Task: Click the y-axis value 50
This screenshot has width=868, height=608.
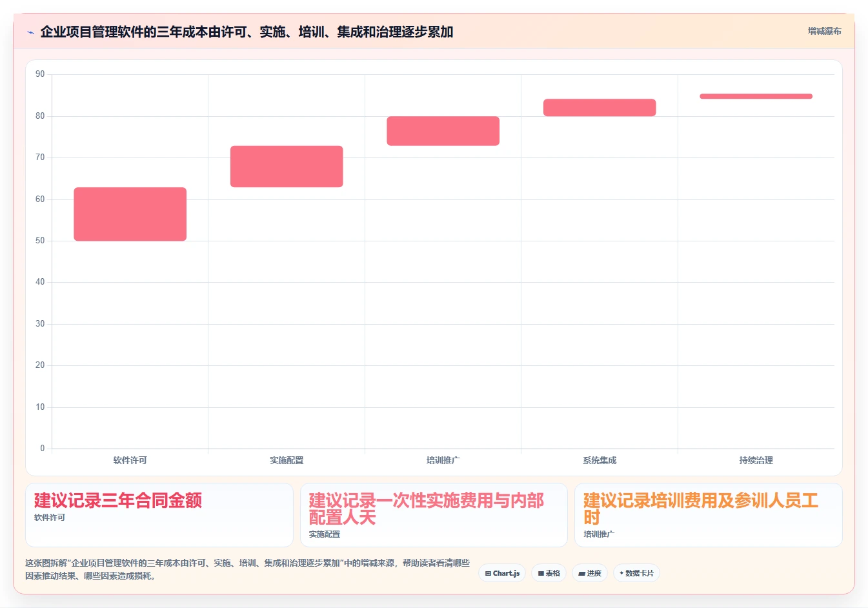Action: click(x=40, y=241)
